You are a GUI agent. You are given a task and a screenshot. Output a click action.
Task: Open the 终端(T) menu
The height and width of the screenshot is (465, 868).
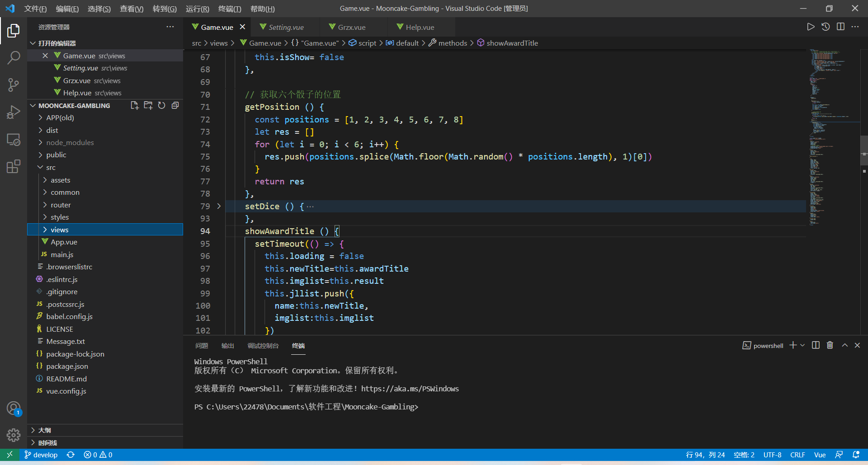click(230, 9)
